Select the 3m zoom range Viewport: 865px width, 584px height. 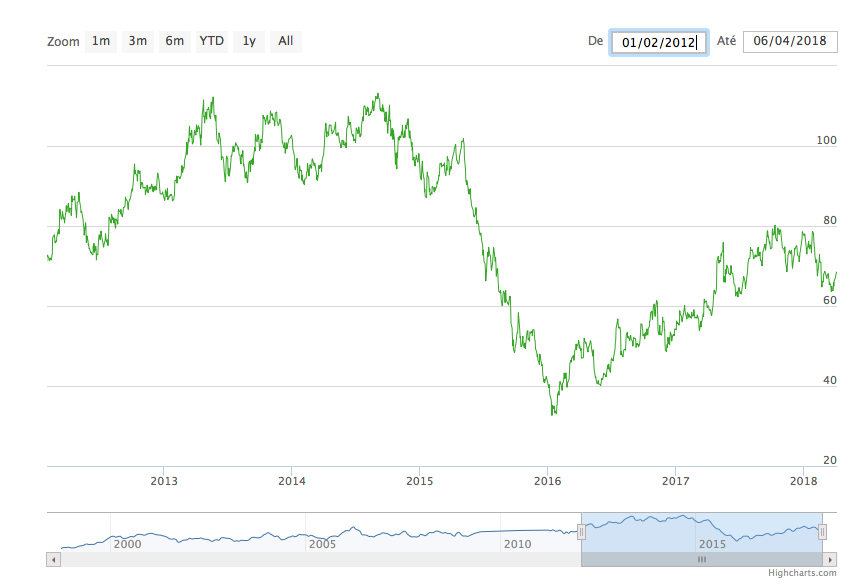(138, 41)
